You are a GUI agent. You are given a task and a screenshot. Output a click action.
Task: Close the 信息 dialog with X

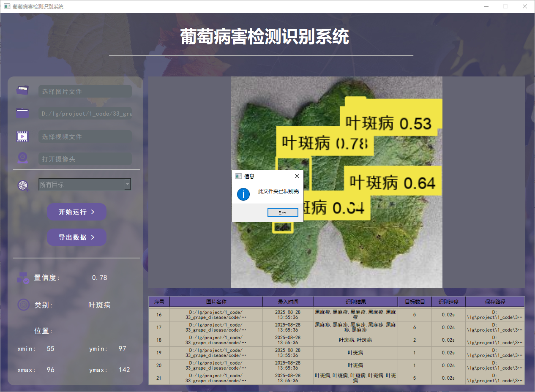point(297,176)
